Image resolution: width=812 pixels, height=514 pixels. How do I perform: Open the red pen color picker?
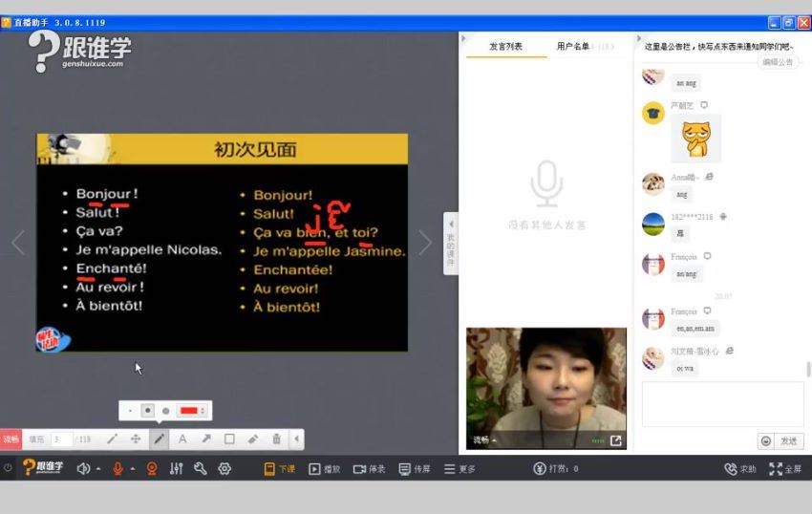click(x=192, y=411)
